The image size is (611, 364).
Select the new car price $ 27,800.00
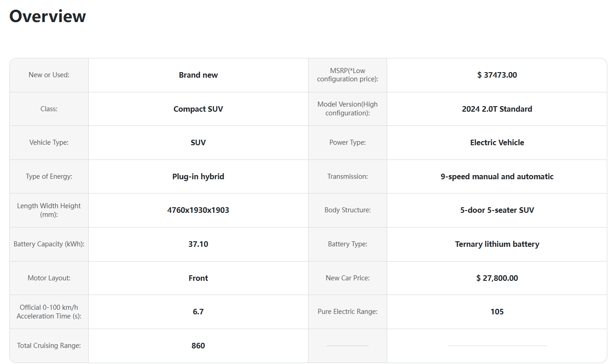(497, 278)
